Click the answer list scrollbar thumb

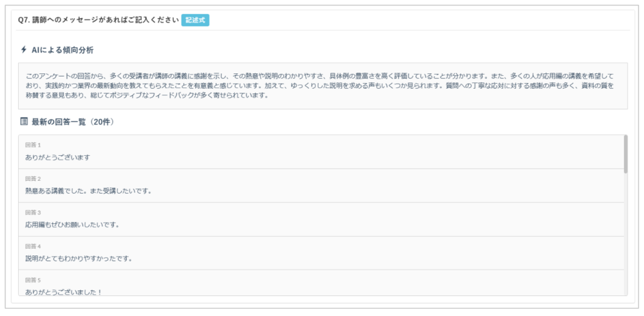click(625, 154)
